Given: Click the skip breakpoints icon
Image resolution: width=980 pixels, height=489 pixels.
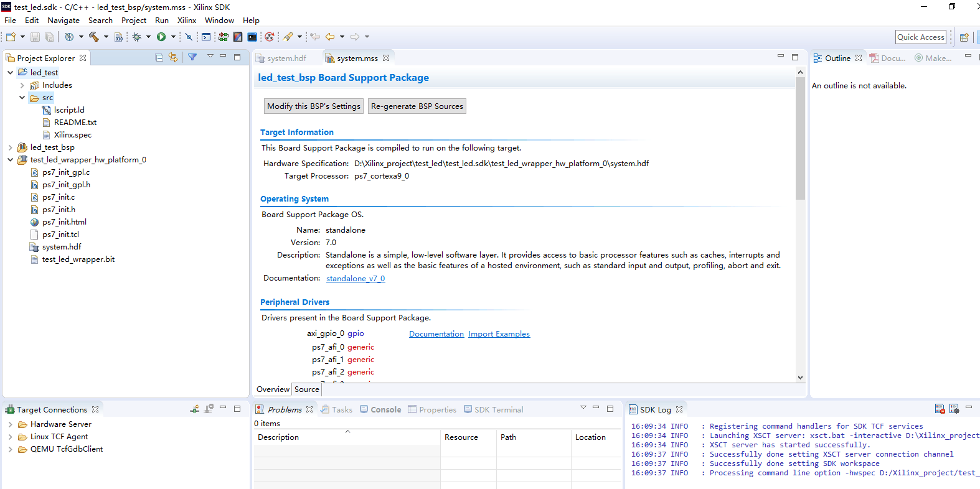Looking at the screenshot, I should point(189,37).
